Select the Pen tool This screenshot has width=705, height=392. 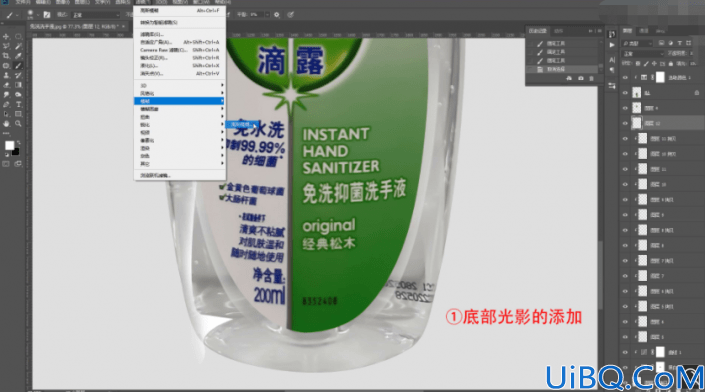[6, 104]
